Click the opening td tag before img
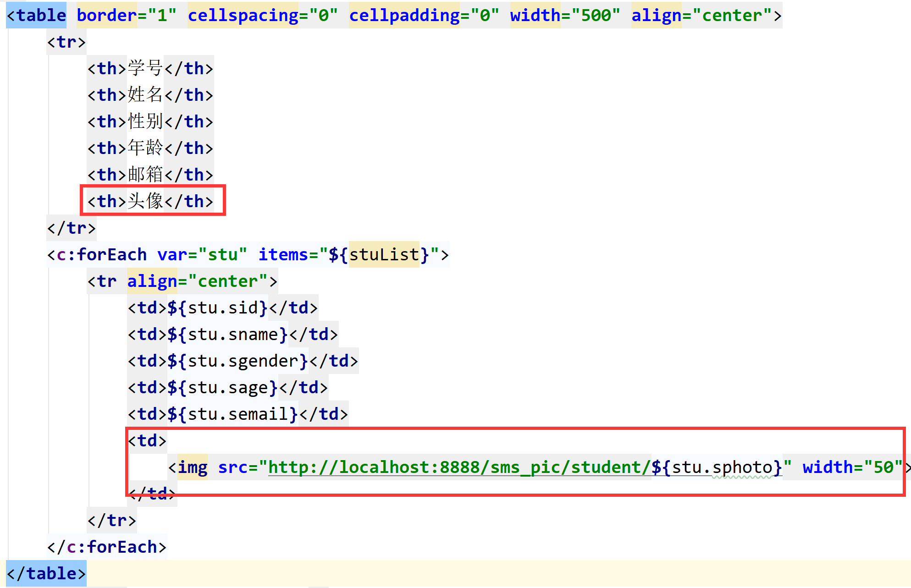The width and height of the screenshot is (911, 588). click(147, 440)
